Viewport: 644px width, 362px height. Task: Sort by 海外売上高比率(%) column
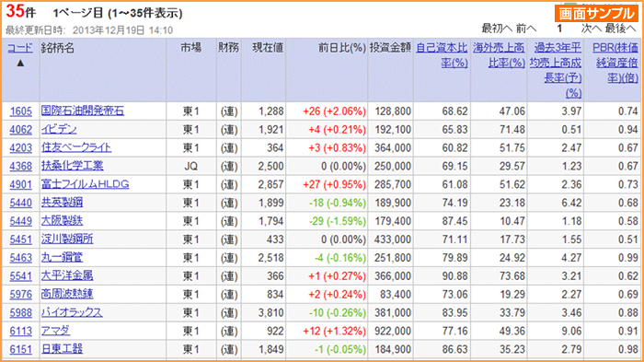(x=499, y=55)
